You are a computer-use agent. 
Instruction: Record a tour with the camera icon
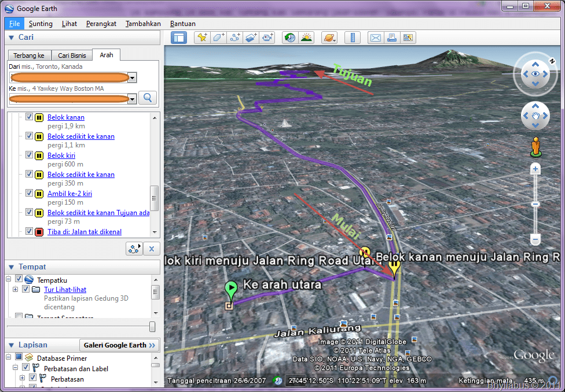[267, 38]
